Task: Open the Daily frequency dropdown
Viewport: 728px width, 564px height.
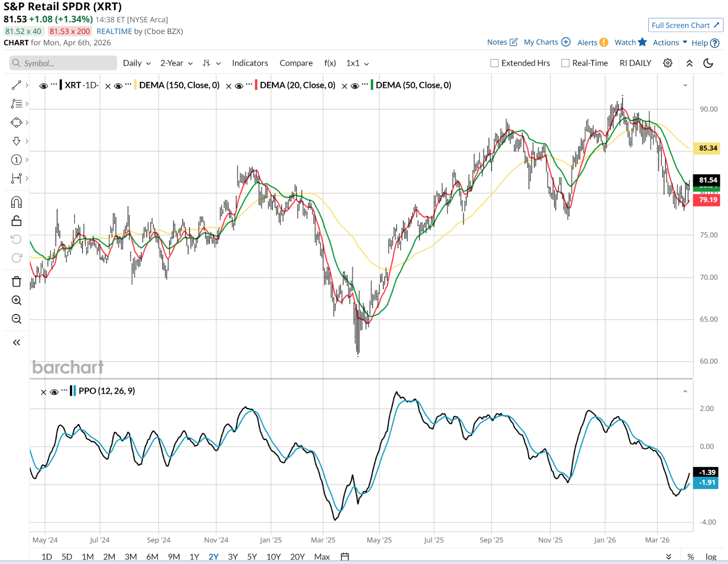Action: (136, 63)
